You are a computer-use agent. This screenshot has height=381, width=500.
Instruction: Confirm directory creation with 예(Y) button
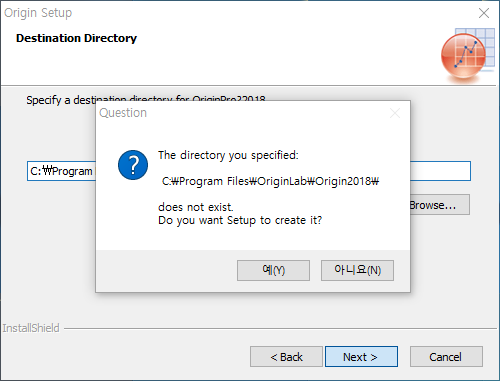point(273,270)
